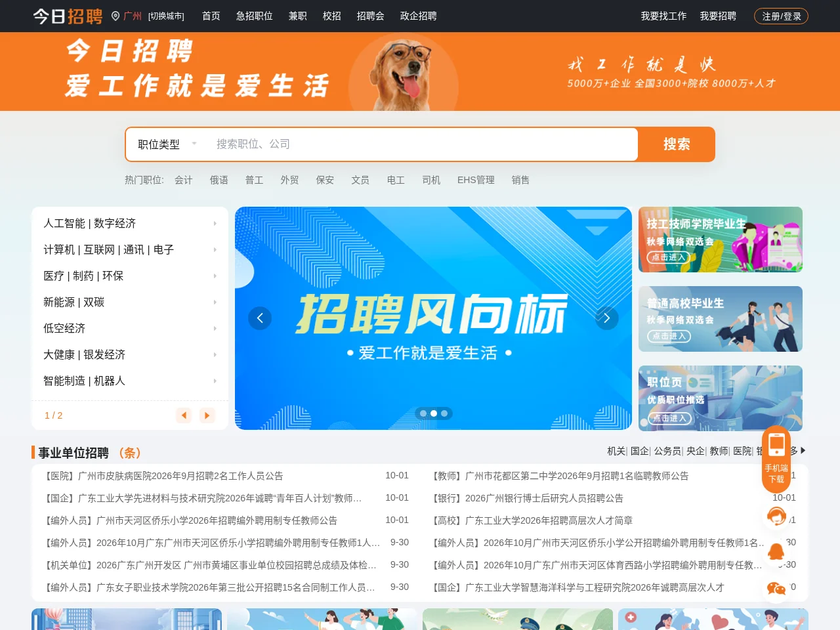Viewport: 840px width, 630px height.
Task: Click 注册/登录 button
Action: 781,16
